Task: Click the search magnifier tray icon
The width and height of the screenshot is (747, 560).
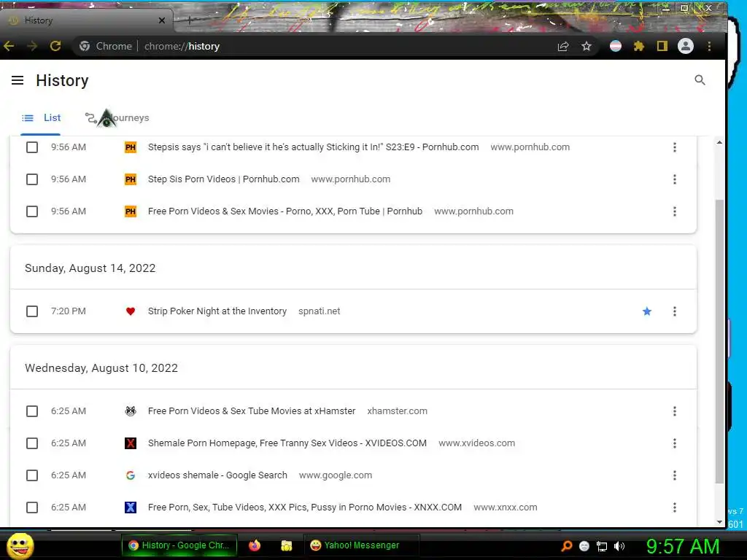Action: pos(566,545)
